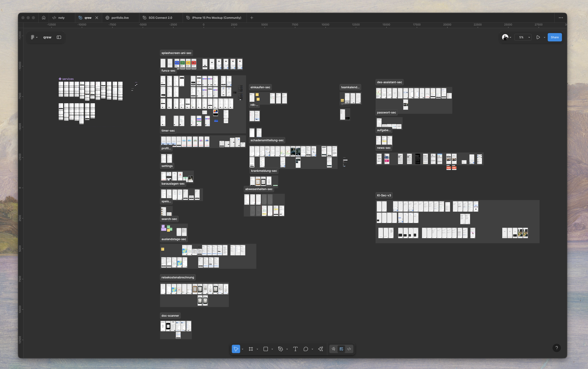Select the Rectangle shape tool
This screenshot has height=369, width=588.
[x=266, y=349]
